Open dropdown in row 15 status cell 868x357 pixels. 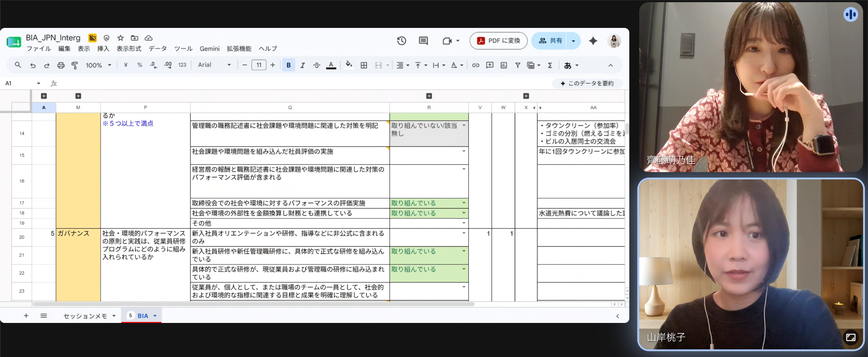pos(464,151)
